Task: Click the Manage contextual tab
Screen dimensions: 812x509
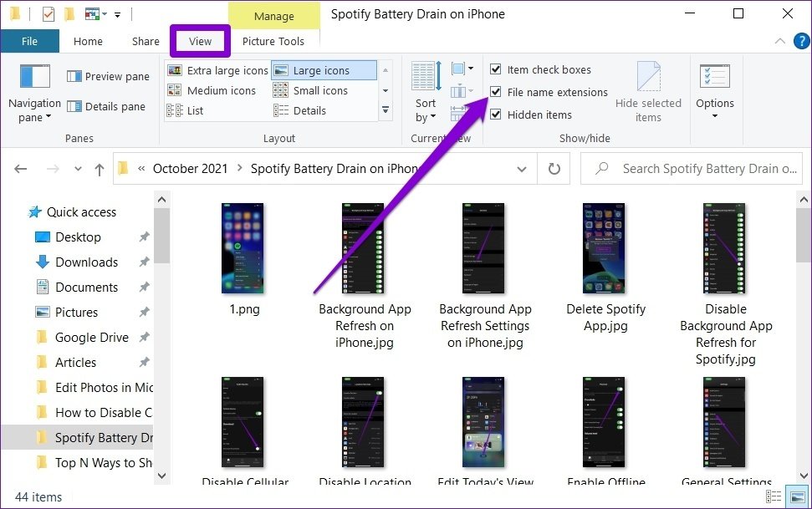Action: (x=274, y=16)
